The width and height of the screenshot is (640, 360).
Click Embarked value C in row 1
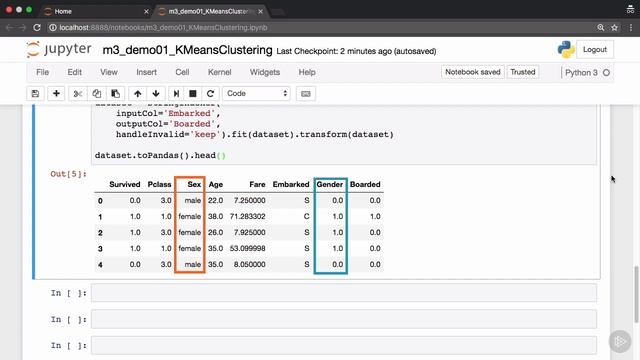click(307, 216)
